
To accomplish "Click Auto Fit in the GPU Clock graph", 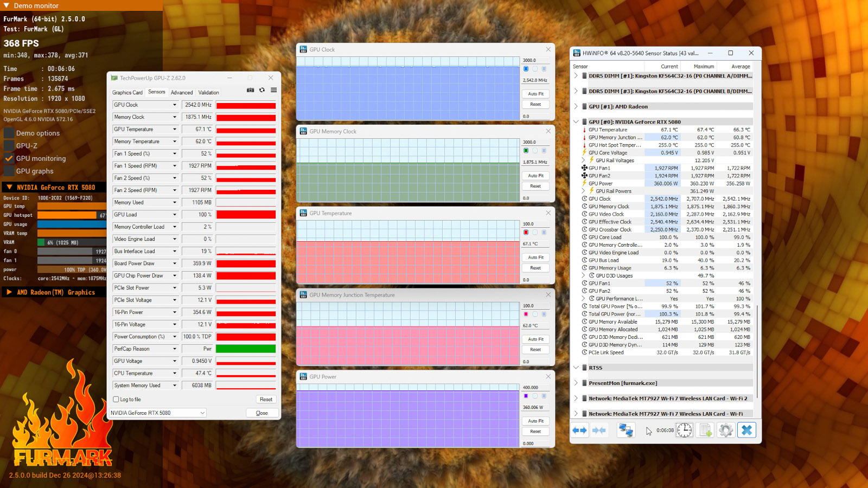I will click(535, 94).
